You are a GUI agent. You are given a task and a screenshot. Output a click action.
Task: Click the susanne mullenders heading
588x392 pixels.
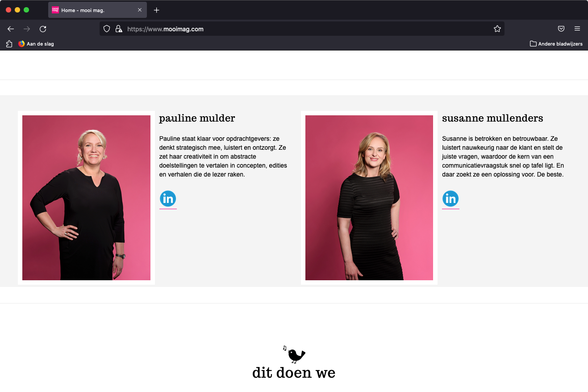[x=492, y=118]
